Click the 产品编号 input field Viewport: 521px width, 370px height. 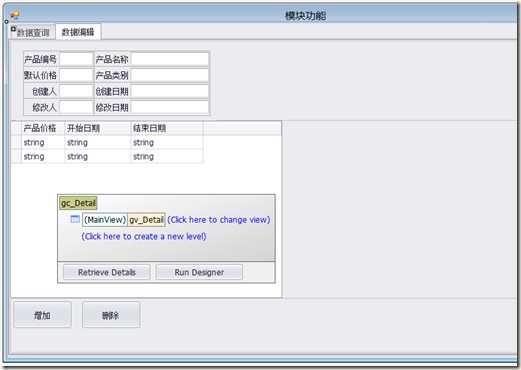76,59
